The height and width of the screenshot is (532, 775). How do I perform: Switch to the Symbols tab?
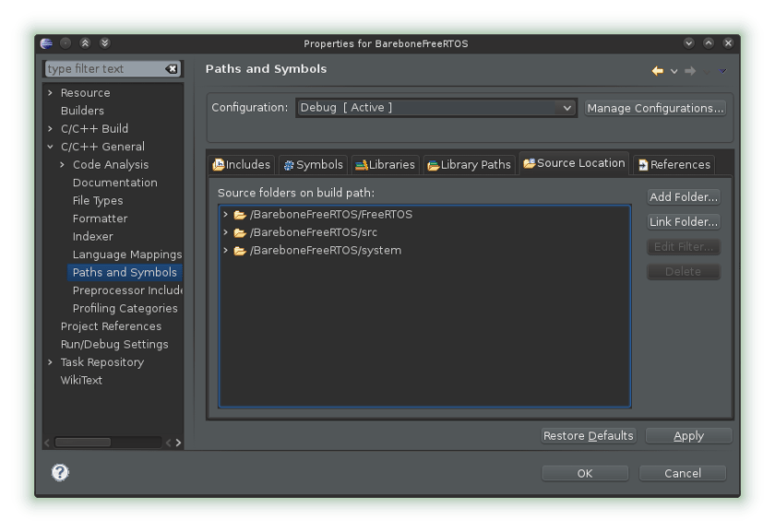[314, 165]
